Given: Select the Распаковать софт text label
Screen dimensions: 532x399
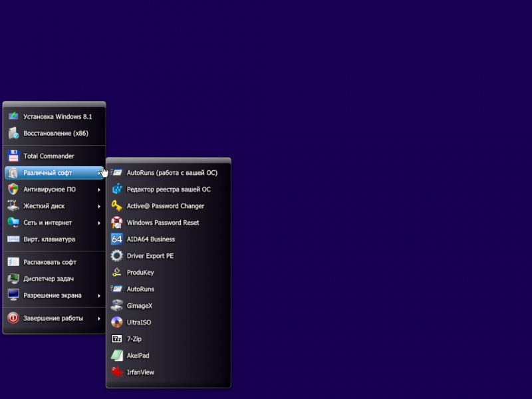Looking at the screenshot, I should point(50,262).
